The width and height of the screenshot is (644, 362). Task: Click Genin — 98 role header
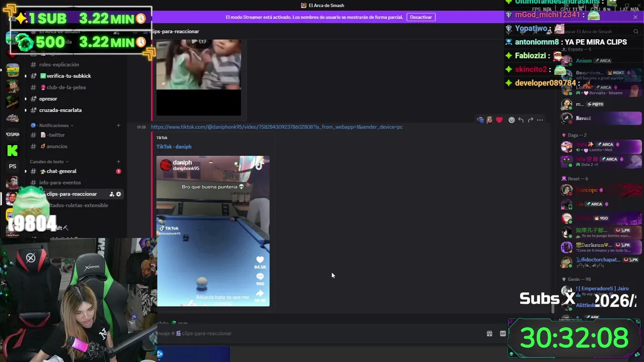579,279
